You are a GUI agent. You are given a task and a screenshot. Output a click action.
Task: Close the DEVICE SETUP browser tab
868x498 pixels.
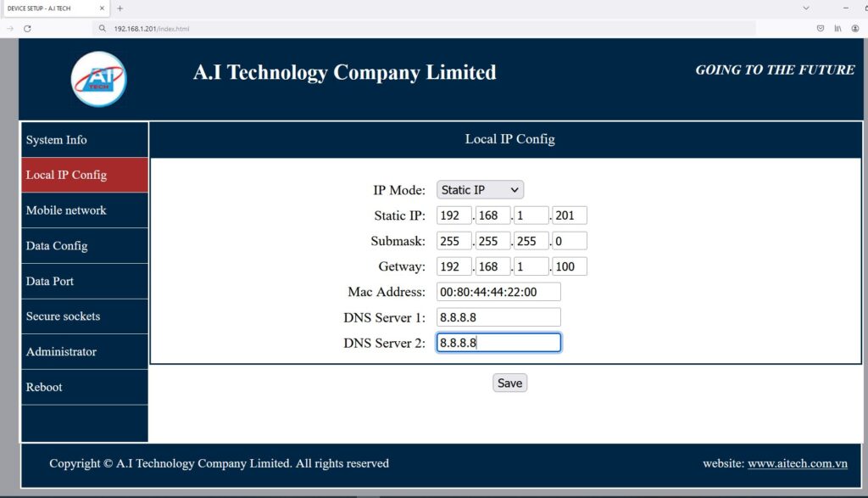(103, 8)
